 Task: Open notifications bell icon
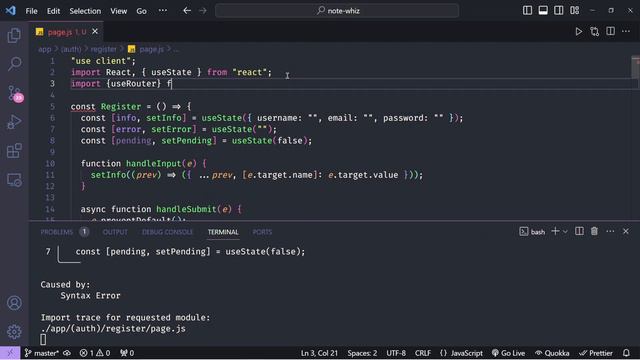(626, 353)
